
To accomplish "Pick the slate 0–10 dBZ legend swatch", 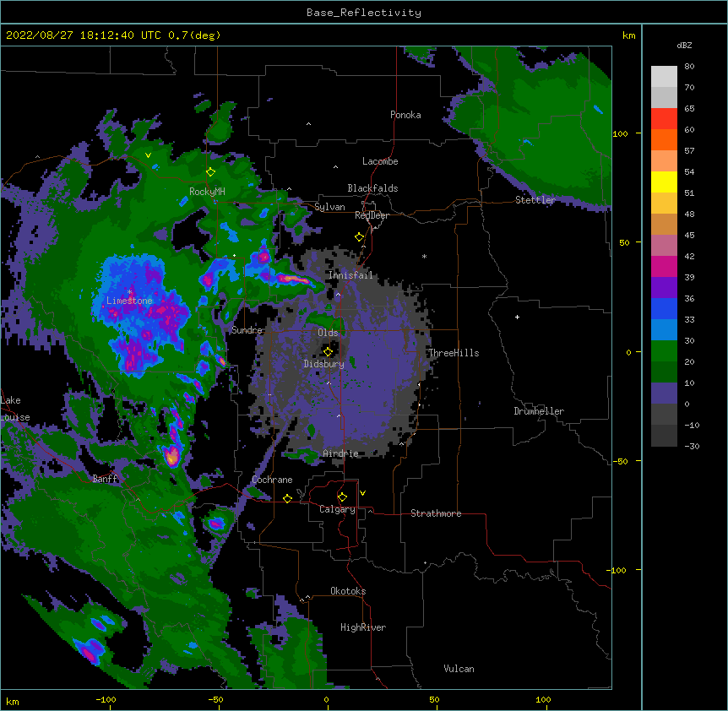I will (664, 393).
